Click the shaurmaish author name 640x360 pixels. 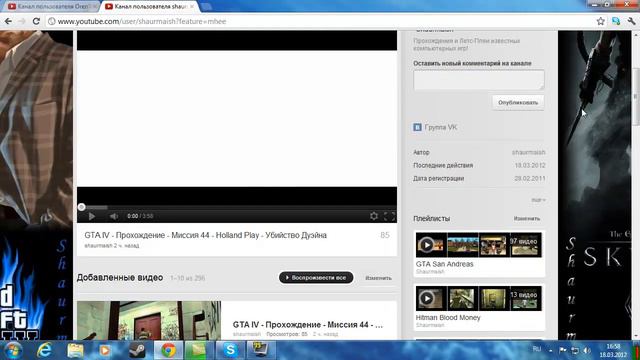click(x=529, y=152)
